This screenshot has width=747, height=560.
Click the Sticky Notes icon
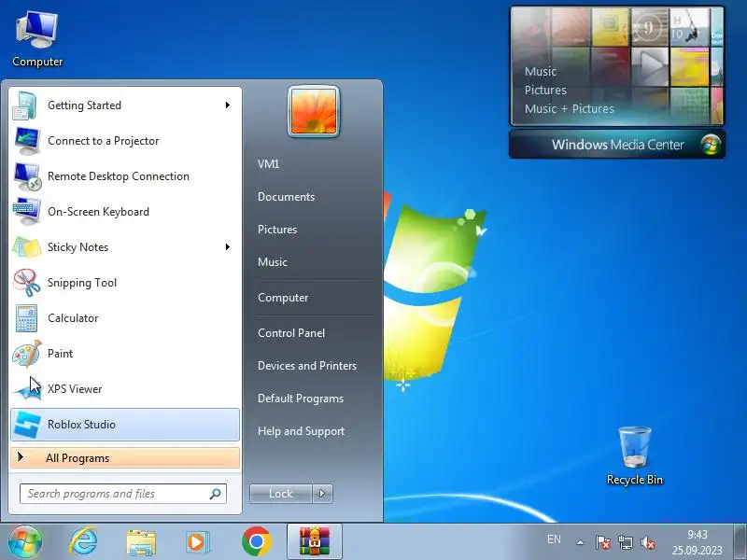(27, 247)
